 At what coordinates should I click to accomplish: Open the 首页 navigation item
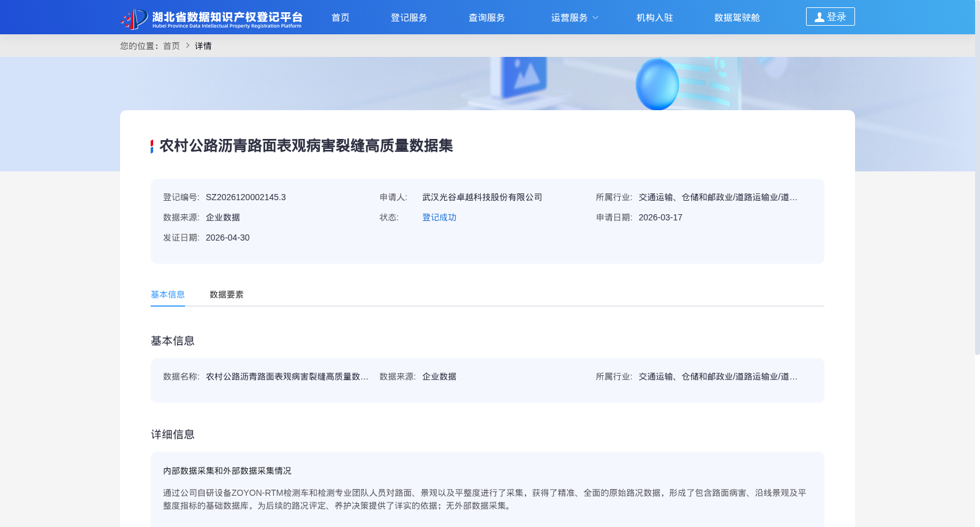point(341,18)
